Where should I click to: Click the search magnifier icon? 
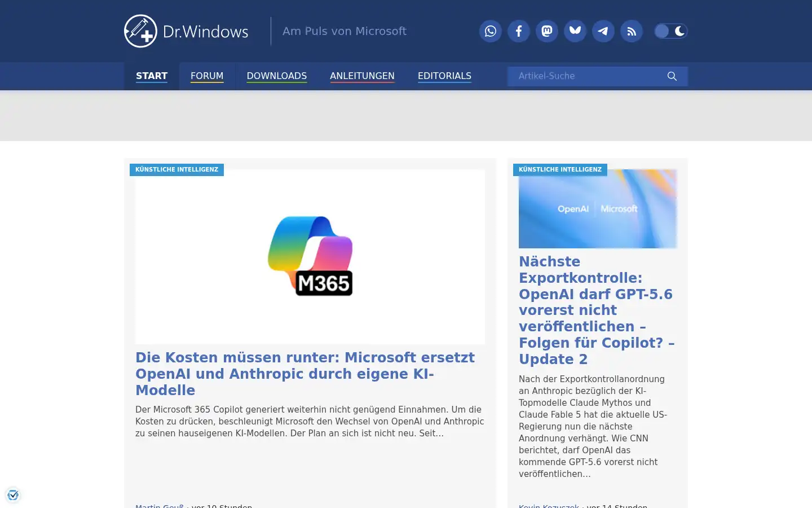[672, 76]
